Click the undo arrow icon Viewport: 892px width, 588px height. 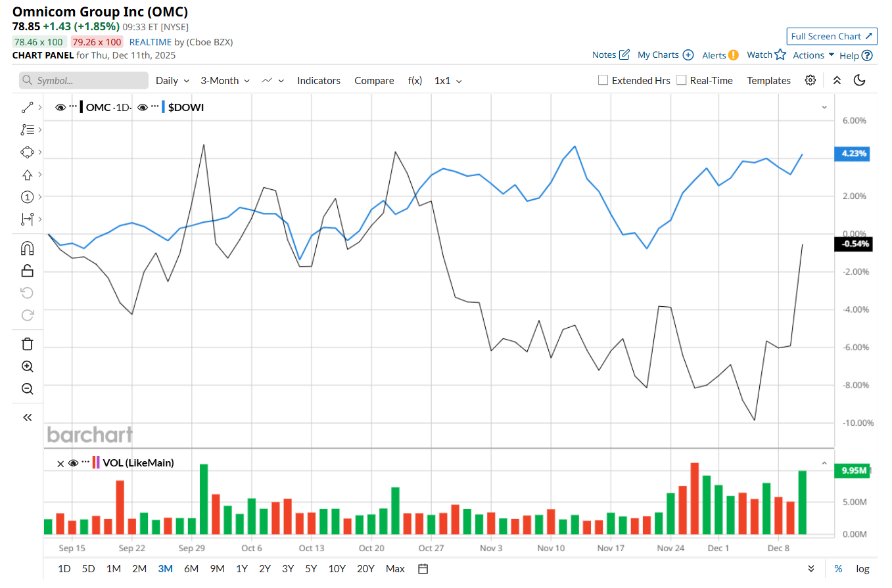27,292
